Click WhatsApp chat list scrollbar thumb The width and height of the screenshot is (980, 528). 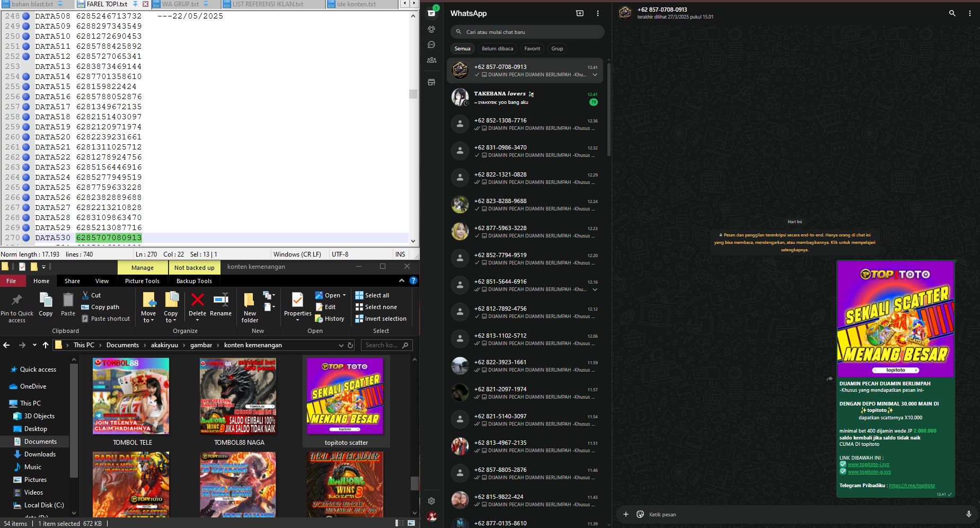click(608, 109)
